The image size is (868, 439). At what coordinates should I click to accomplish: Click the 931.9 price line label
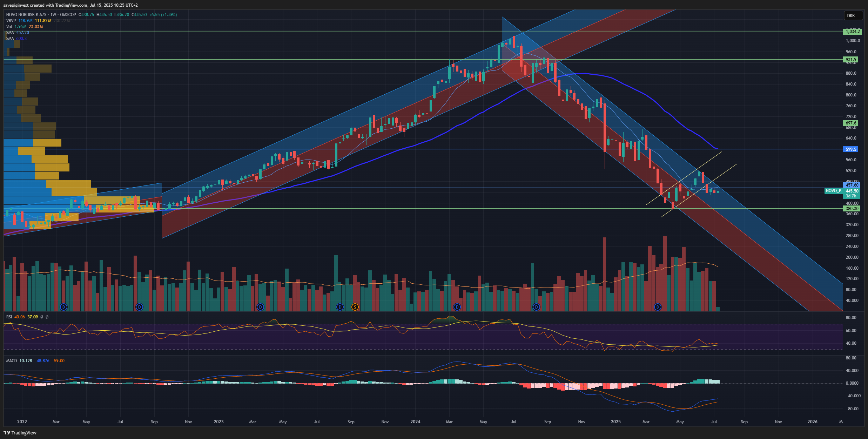tap(851, 60)
